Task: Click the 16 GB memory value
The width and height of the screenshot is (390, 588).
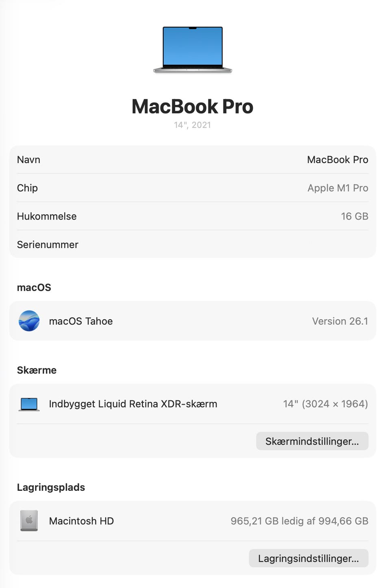Action: click(x=354, y=216)
